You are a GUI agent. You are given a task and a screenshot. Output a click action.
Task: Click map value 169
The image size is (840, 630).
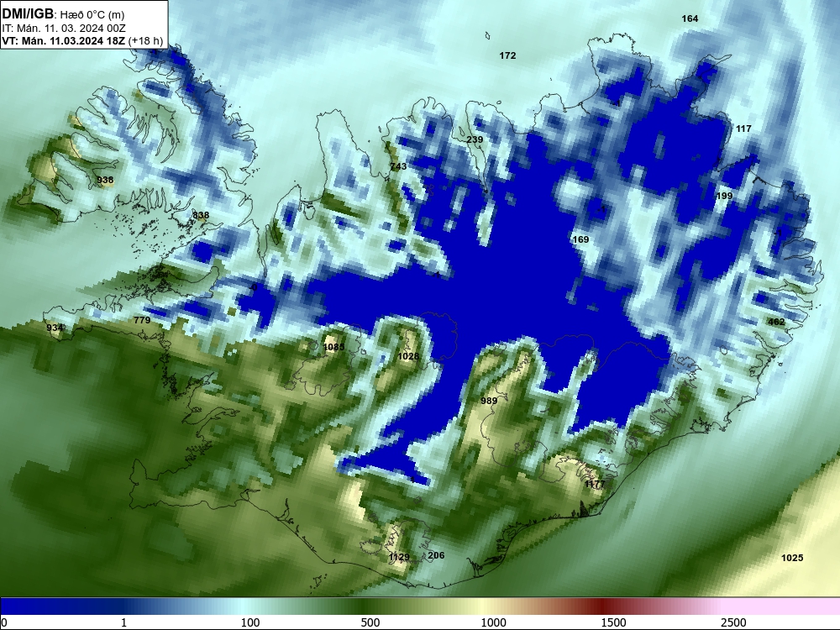click(x=580, y=239)
